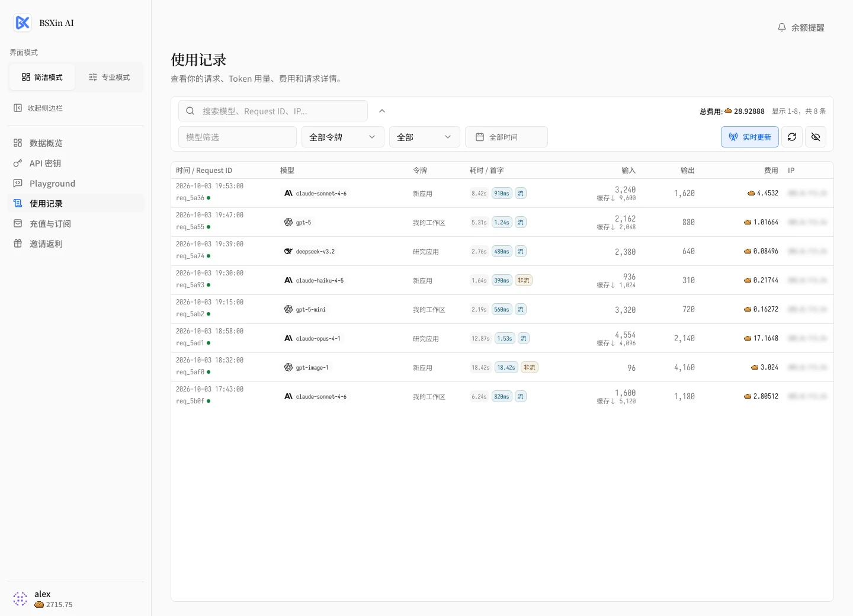
Task: Click the 时间 / Request ID column header
Action: [x=204, y=170]
